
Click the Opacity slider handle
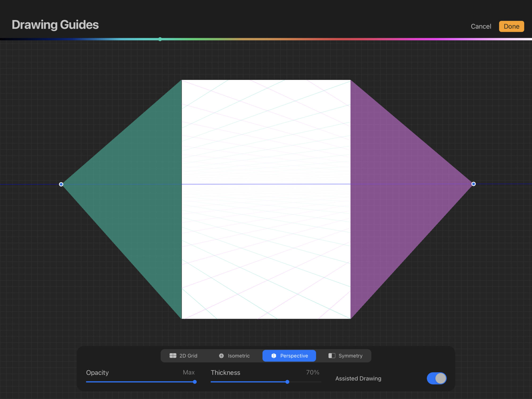[195, 382]
